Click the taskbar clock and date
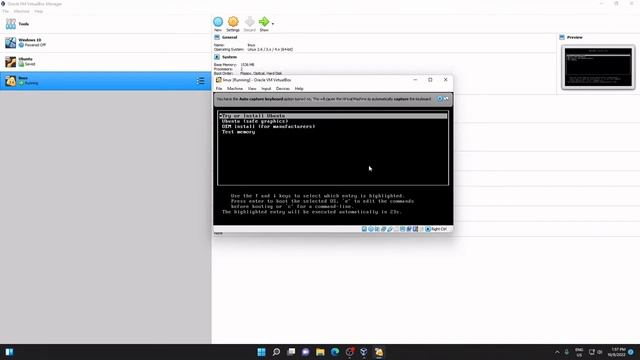 coord(616,352)
